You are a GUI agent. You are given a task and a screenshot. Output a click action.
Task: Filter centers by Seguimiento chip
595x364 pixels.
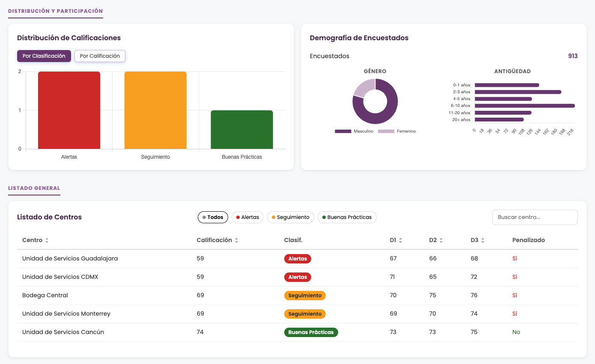pos(291,217)
